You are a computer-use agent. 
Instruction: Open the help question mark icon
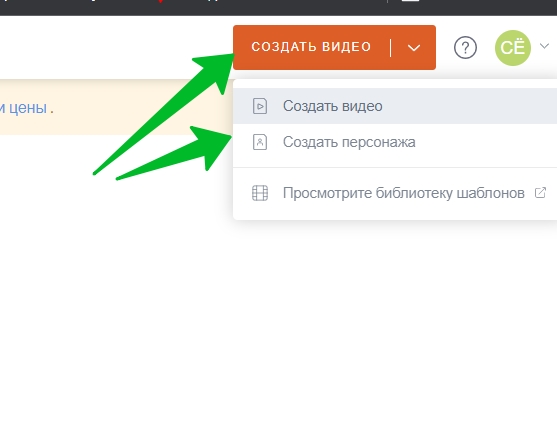465,48
